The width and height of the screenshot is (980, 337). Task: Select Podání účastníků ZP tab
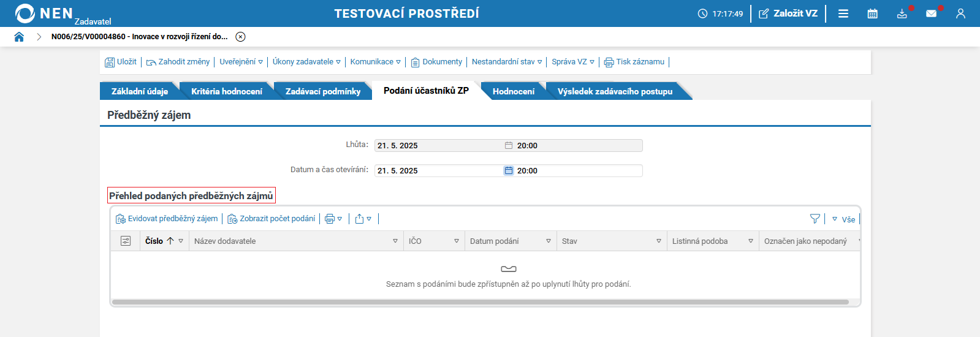(x=426, y=91)
